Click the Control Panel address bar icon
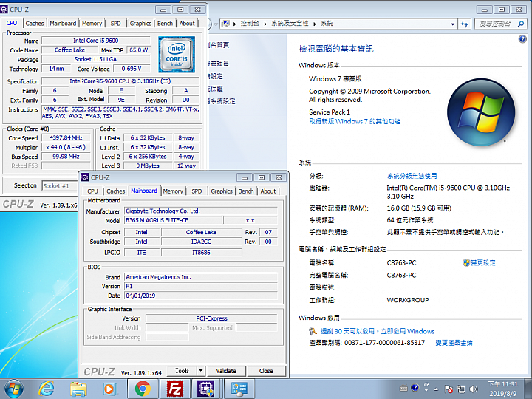This screenshot has width=532, height=399. [225, 24]
